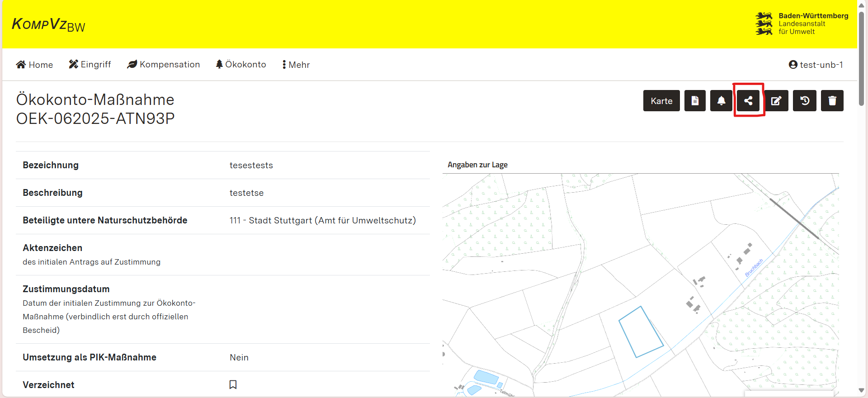868x398 pixels.
Task: Go to Home in navigation
Action: [x=35, y=65]
